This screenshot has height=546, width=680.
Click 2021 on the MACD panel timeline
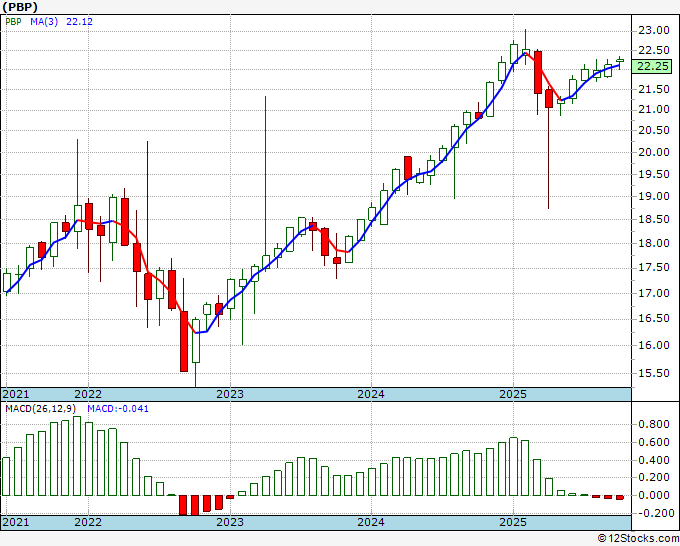click(x=16, y=522)
